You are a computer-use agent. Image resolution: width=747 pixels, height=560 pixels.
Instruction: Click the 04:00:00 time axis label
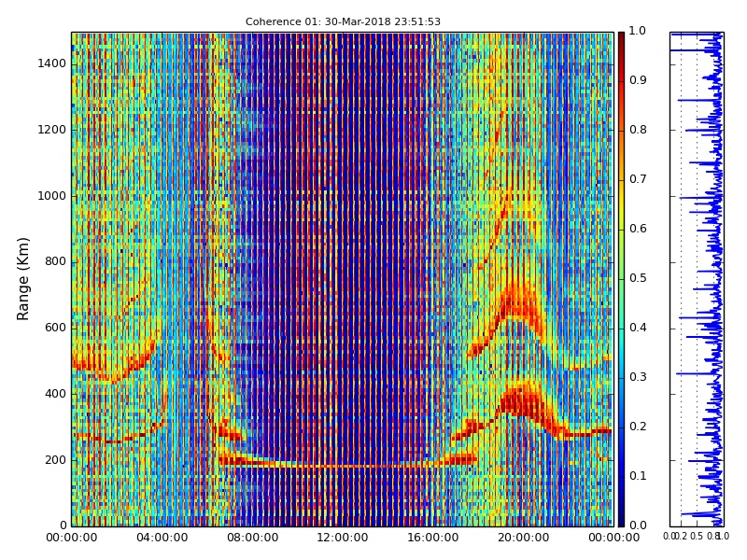click(162, 538)
